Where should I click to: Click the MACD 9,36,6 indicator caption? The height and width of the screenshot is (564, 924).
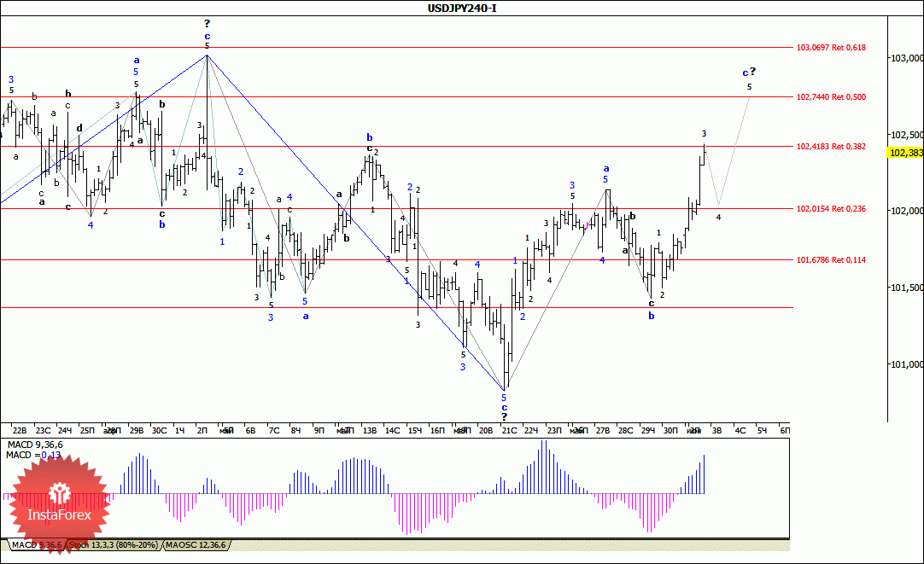(34, 445)
